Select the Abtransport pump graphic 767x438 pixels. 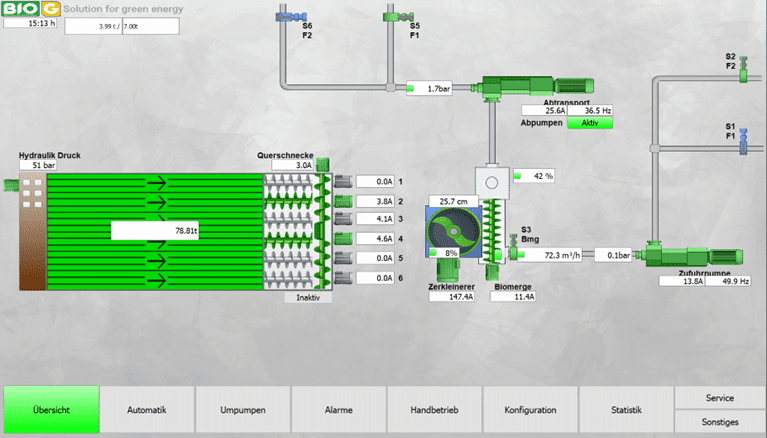tap(535, 87)
